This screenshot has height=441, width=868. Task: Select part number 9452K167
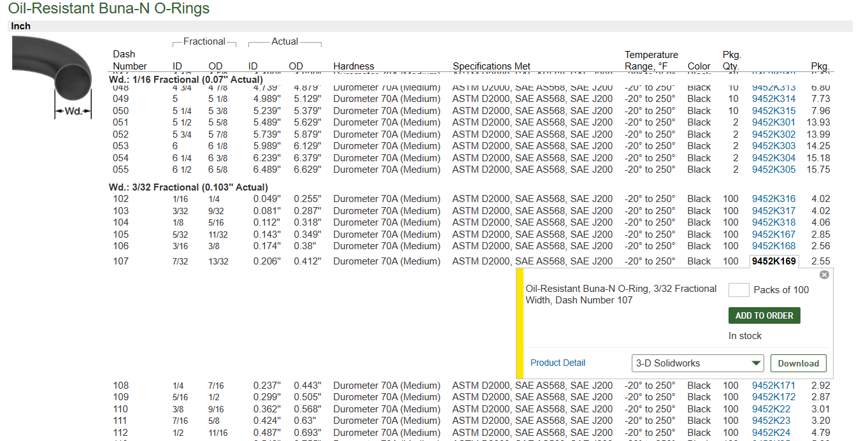click(x=773, y=235)
